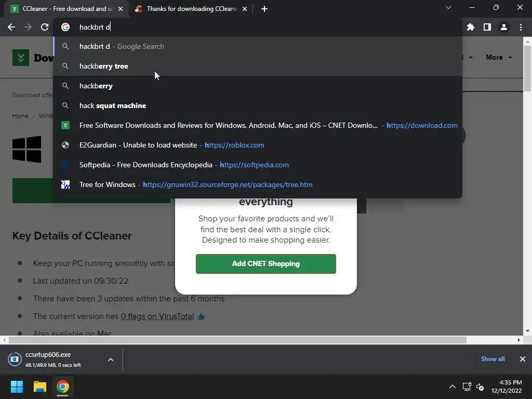Click the search icon beside 'hack squat machine'
The width and height of the screenshot is (532, 399).
click(x=65, y=105)
